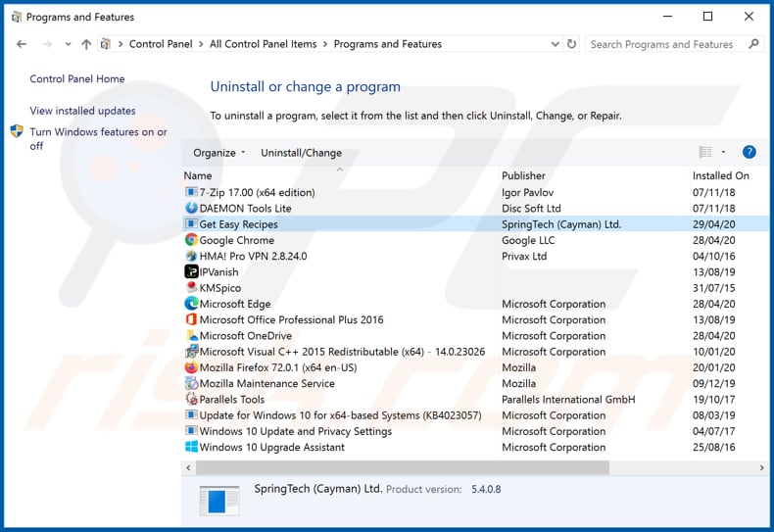
Task: Select the Parallels Tools entry
Action: 476,400
